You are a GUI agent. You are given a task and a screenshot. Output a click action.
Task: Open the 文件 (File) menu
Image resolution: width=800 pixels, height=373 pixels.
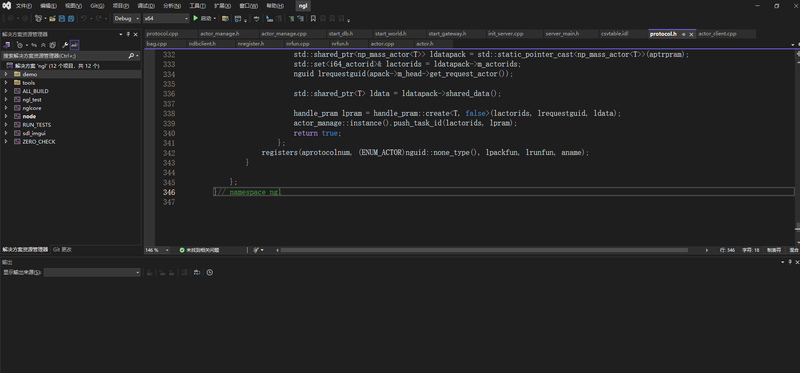tap(23, 6)
